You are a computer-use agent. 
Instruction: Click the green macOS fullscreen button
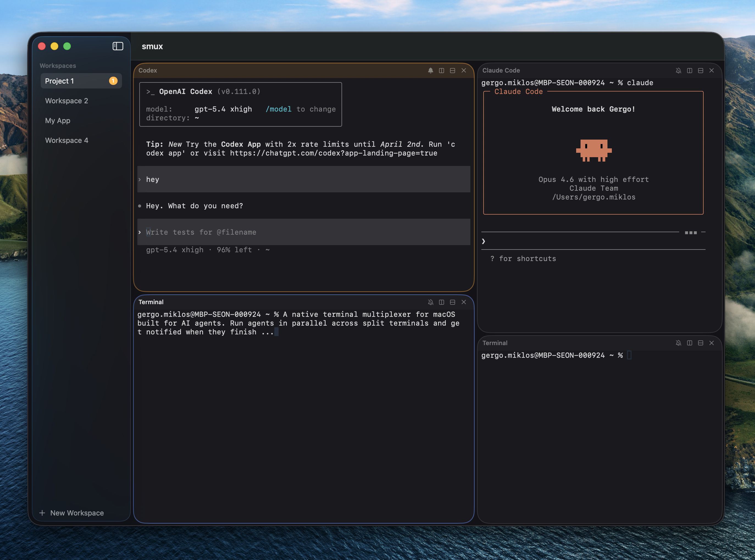(x=67, y=46)
